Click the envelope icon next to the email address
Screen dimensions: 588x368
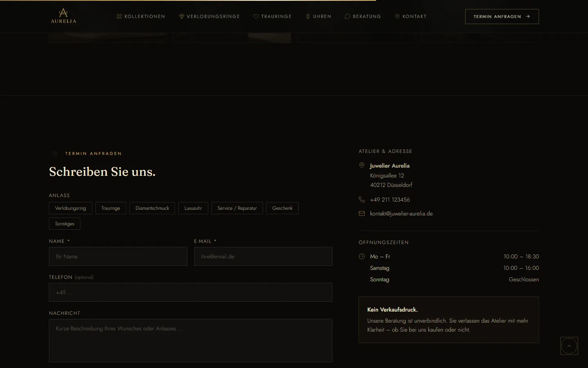(x=362, y=213)
